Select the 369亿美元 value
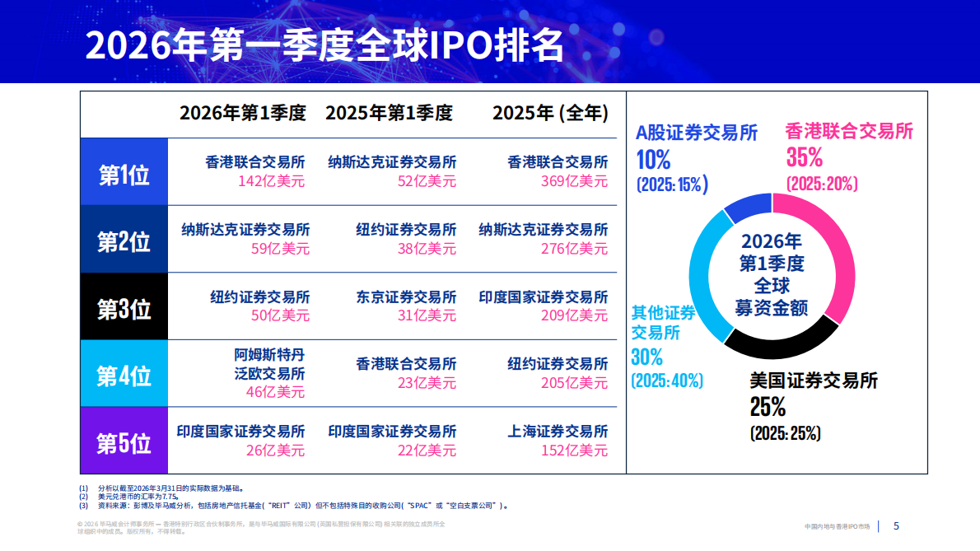 (574, 181)
